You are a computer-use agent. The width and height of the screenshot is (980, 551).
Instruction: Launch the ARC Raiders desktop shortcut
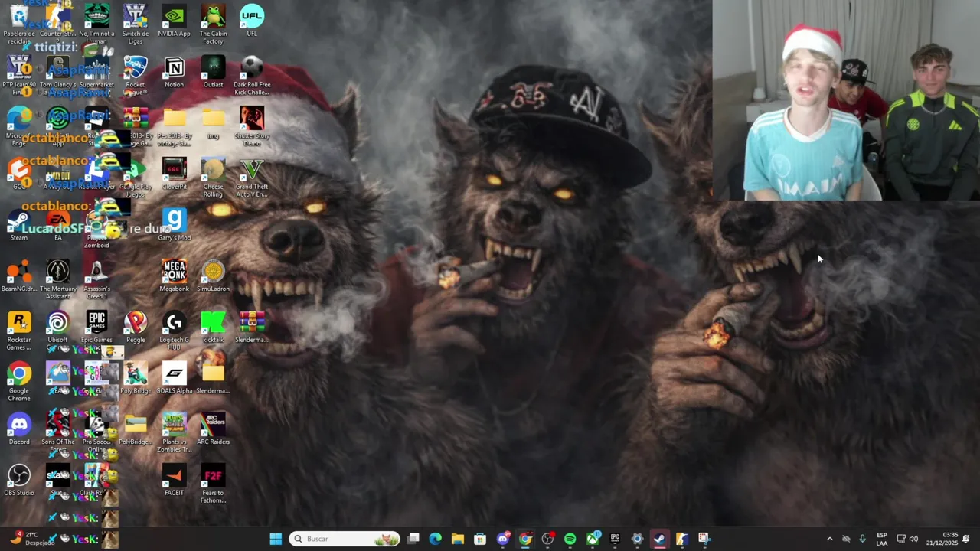[x=213, y=429]
